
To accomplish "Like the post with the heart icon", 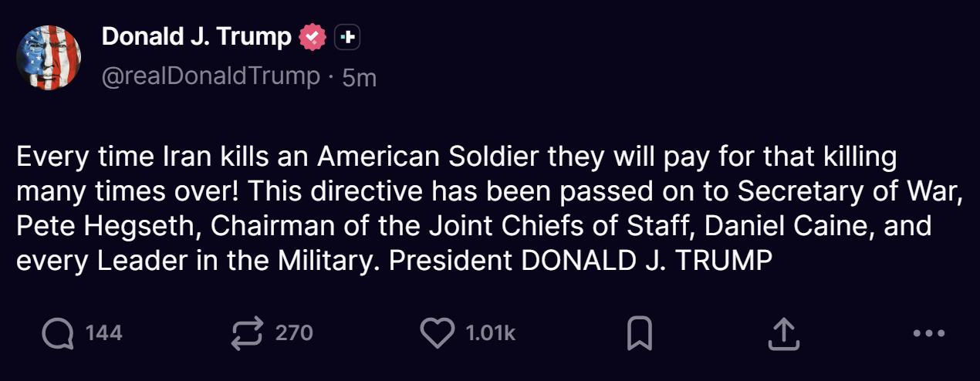I will point(438,333).
